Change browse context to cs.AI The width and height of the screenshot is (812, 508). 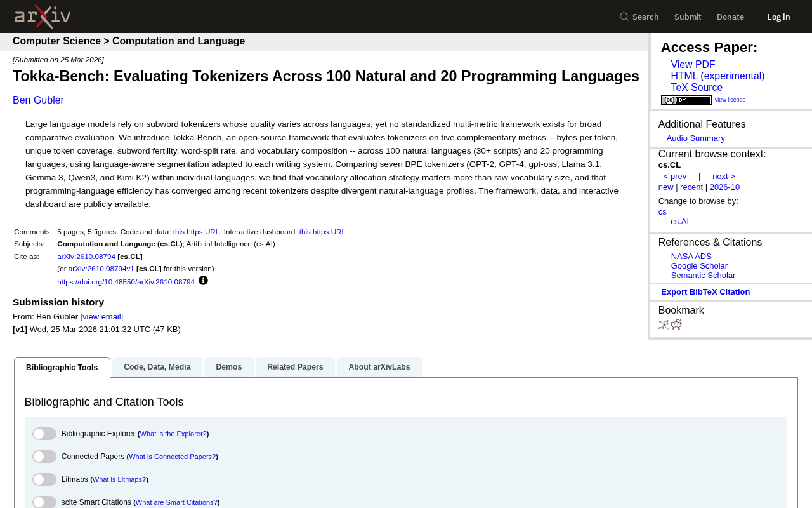[680, 222]
